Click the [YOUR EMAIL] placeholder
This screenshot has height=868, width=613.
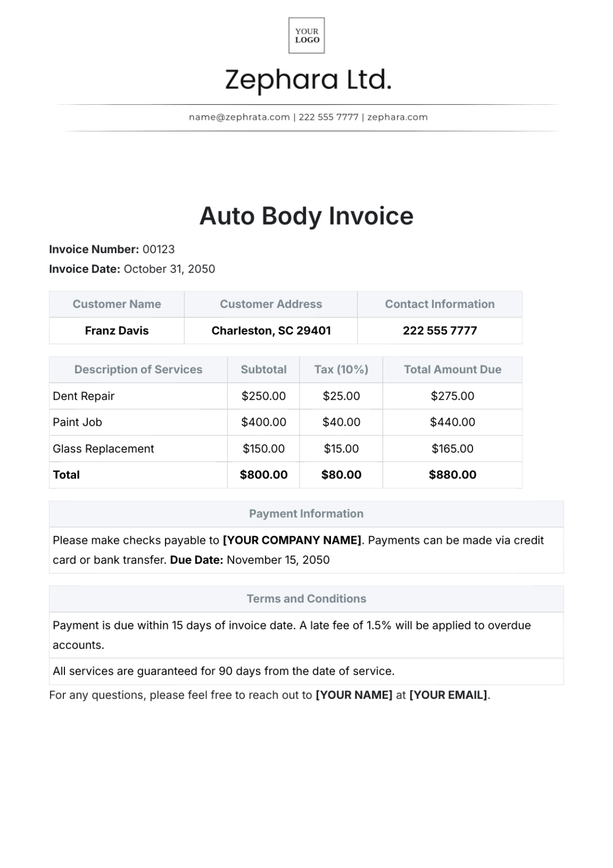pos(449,695)
